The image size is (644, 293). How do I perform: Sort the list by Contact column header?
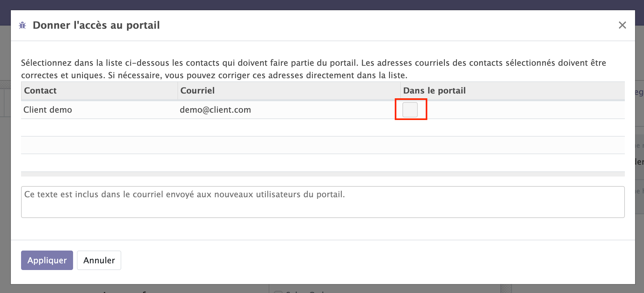[41, 91]
